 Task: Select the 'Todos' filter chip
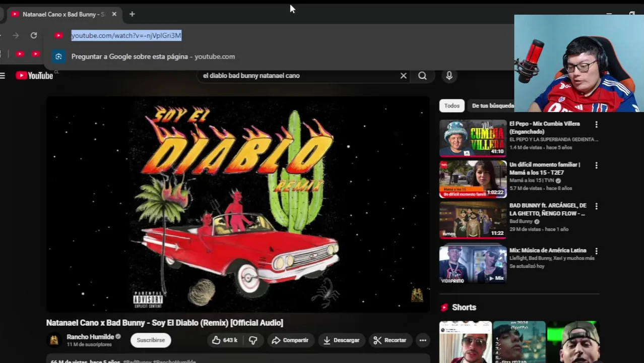[452, 106]
